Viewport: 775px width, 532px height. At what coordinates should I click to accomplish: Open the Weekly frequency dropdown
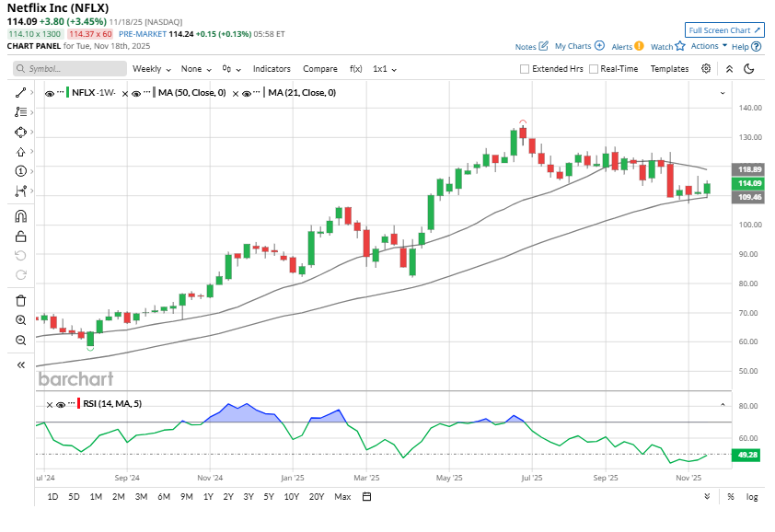[x=151, y=69]
